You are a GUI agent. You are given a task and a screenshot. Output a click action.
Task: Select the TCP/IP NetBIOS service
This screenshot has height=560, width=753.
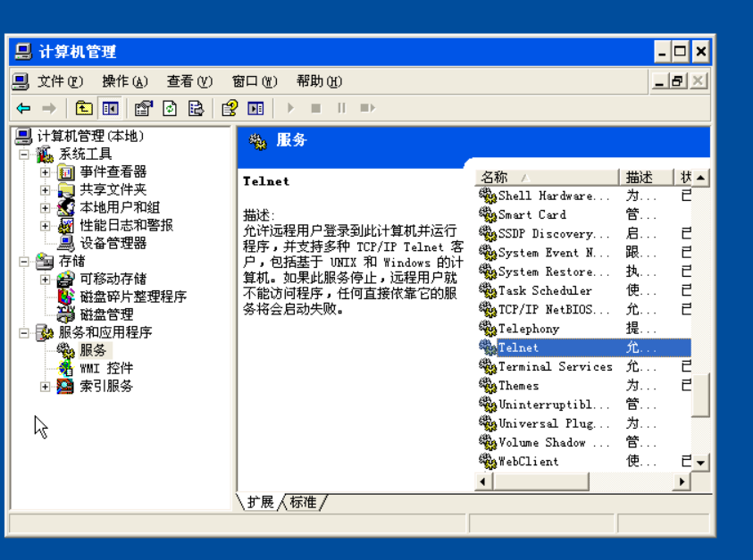click(x=584, y=310)
